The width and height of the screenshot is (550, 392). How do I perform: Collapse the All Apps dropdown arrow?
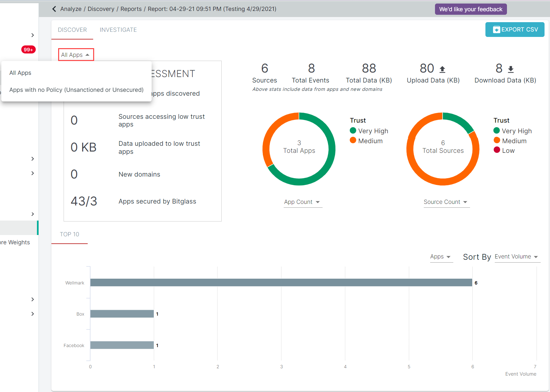(88, 55)
